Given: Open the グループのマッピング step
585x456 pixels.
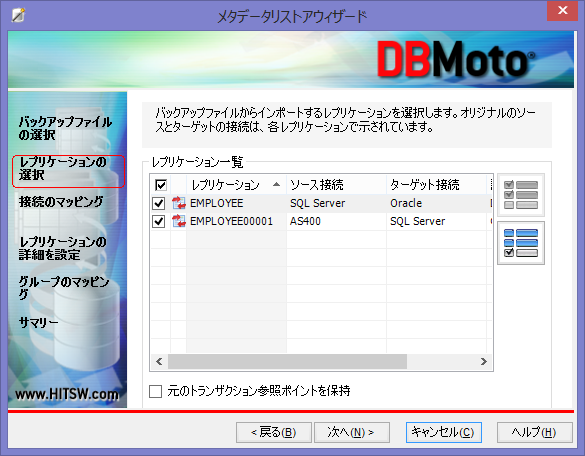Looking at the screenshot, I should coord(64,288).
